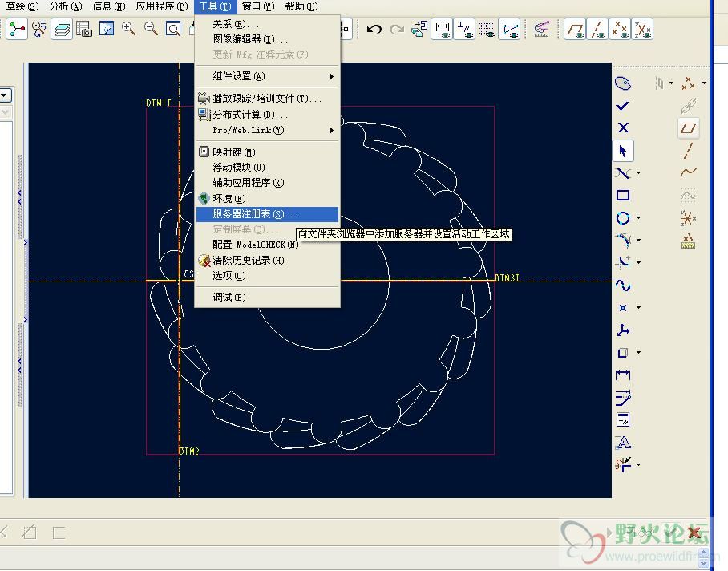Toggle datum plane display icon
The image size is (728, 571).
coord(575,30)
